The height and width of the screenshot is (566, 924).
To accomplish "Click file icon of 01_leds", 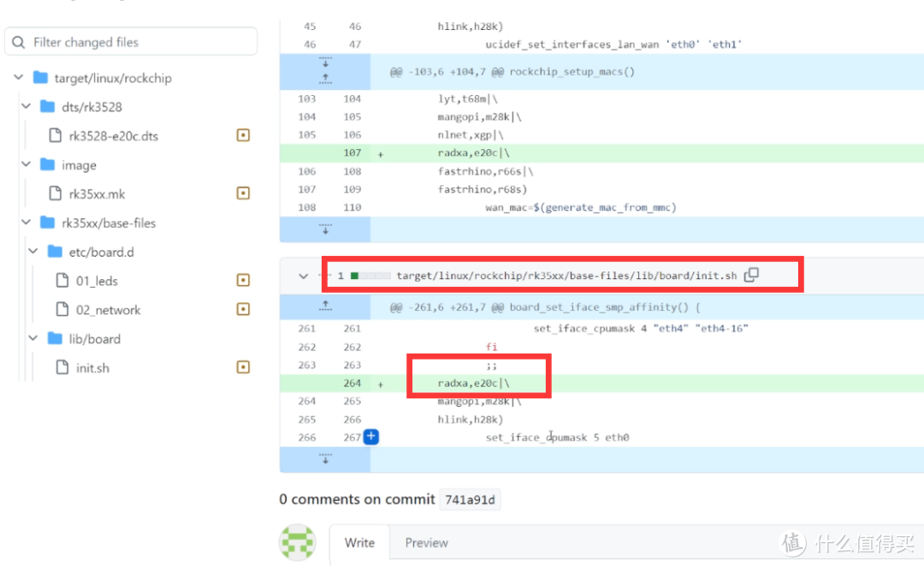I will 62,280.
